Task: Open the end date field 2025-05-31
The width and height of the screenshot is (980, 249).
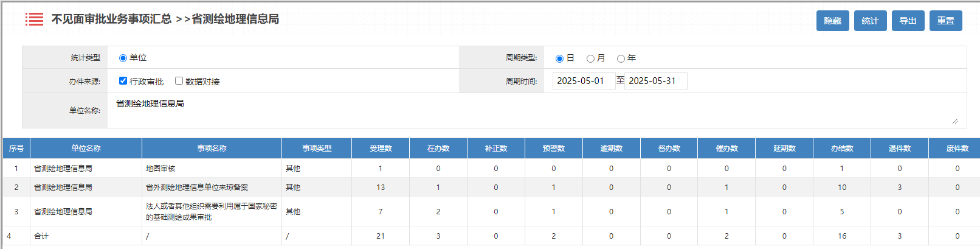Action: click(x=655, y=81)
